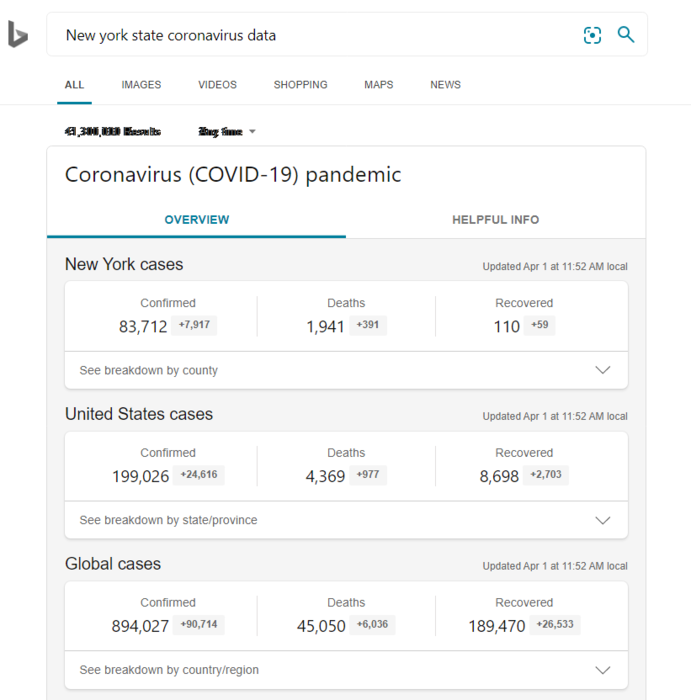The height and width of the screenshot is (700, 691).
Task: Click United States deaths figure 4,369
Action: (325, 476)
